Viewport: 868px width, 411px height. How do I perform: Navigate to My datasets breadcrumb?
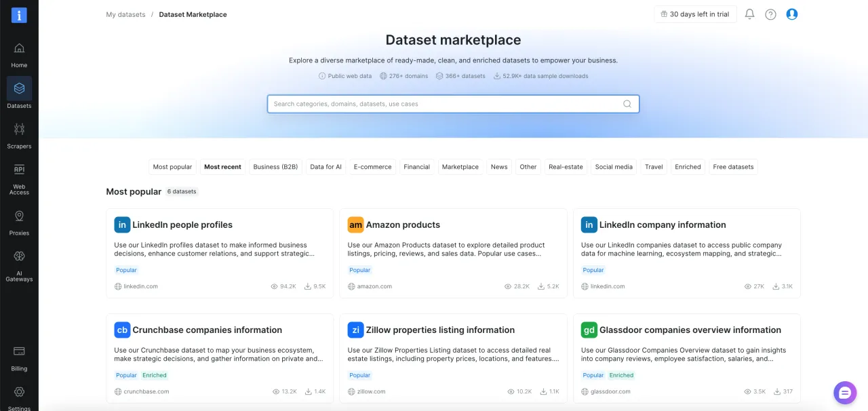125,14
